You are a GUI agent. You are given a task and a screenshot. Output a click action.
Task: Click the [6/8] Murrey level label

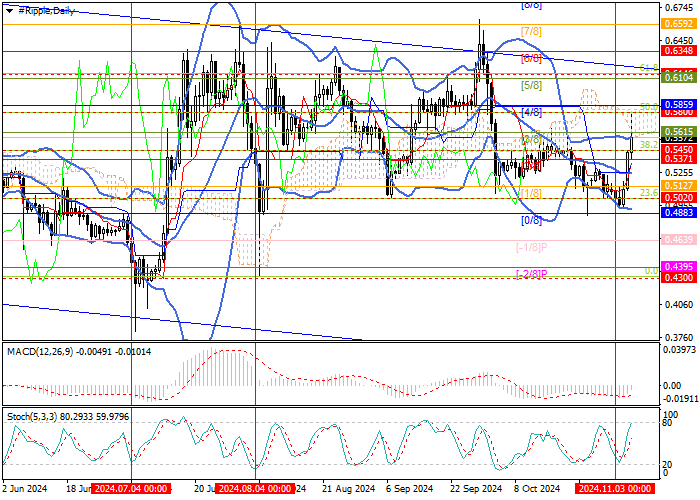click(x=531, y=58)
